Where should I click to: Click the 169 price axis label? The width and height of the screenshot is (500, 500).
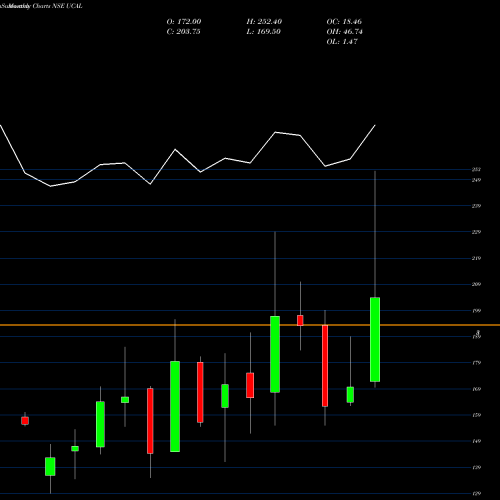click(x=476, y=389)
